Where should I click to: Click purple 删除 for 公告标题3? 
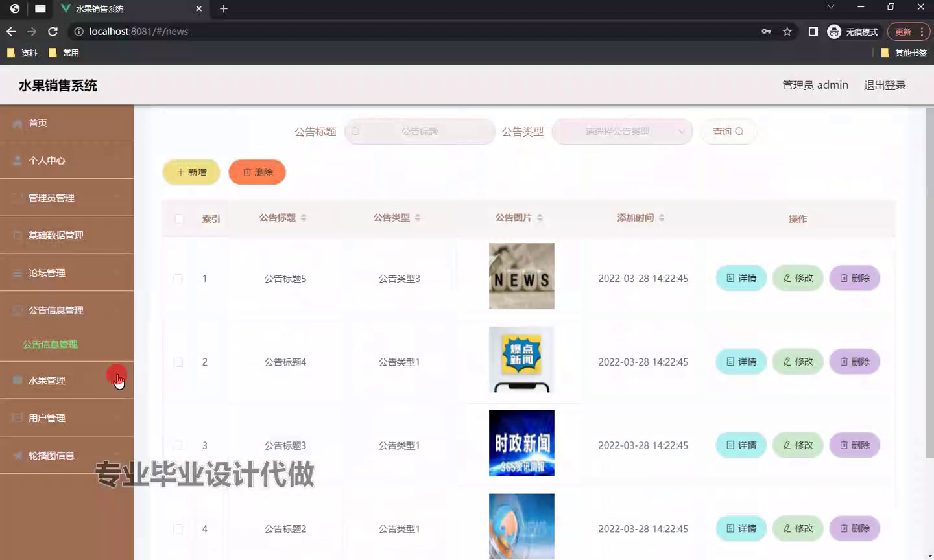[x=855, y=445]
